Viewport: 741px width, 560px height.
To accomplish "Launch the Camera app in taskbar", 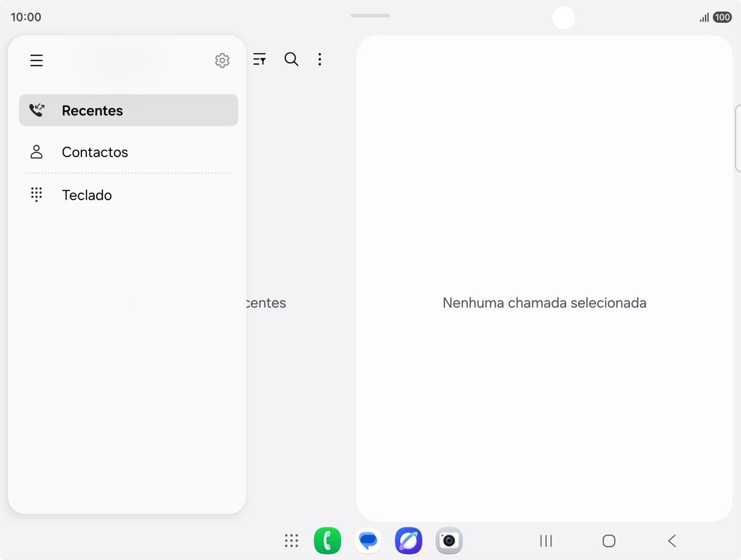I will (x=449, y=541).
